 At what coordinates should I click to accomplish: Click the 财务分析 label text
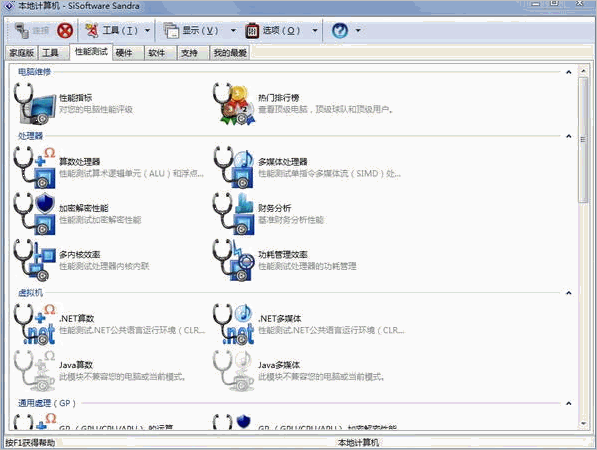coord(275,208)
